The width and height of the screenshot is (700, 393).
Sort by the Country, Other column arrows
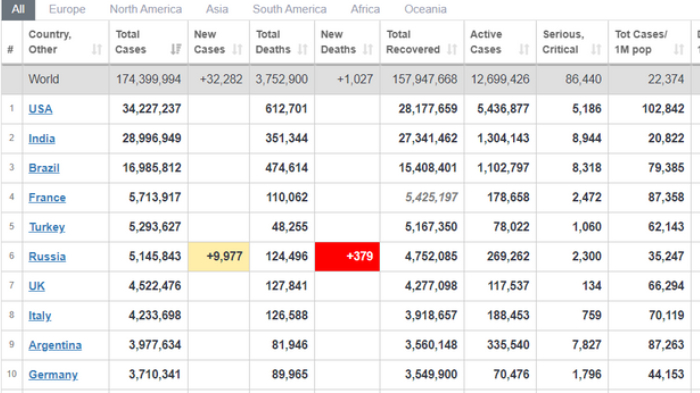pyautogui.click(x=97, y=49)
